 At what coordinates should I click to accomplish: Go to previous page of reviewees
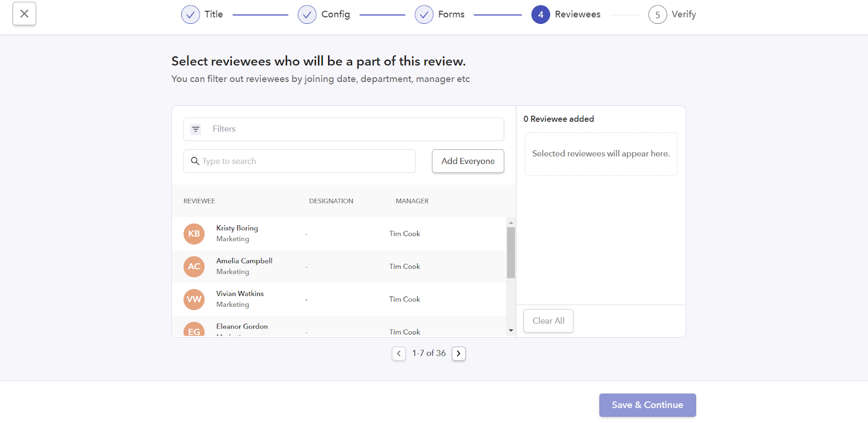tap(399, 353)
